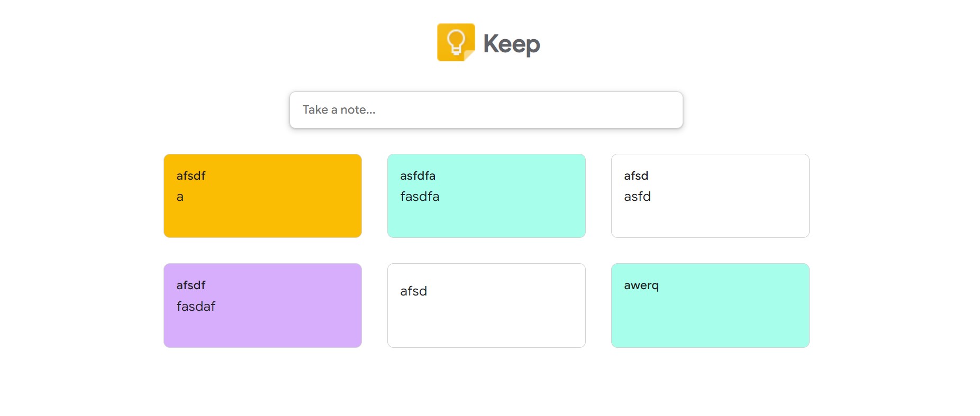This screenshot has height=416, width=980.
Task: Click the title 'afsd' above the 'asfd' body text
Action: tap(636, 175)
